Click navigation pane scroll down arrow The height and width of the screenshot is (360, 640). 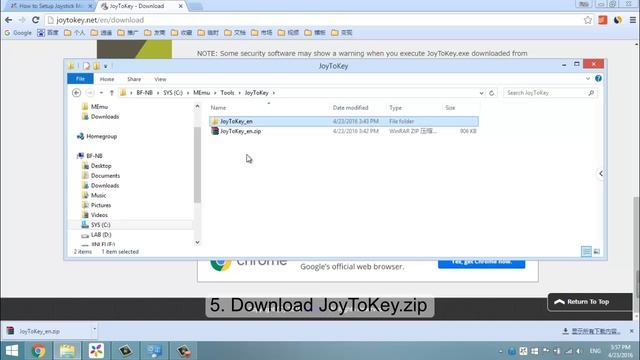(197, 242)
